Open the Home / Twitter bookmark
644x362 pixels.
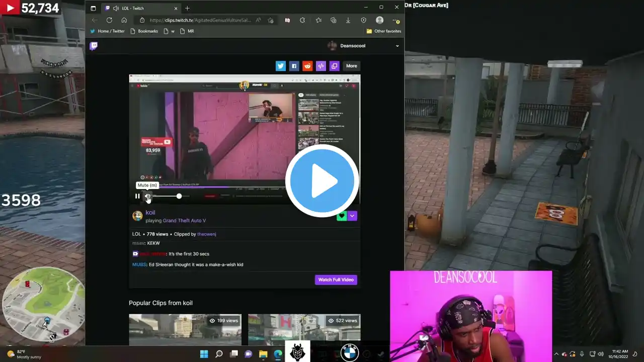point(107,31)
